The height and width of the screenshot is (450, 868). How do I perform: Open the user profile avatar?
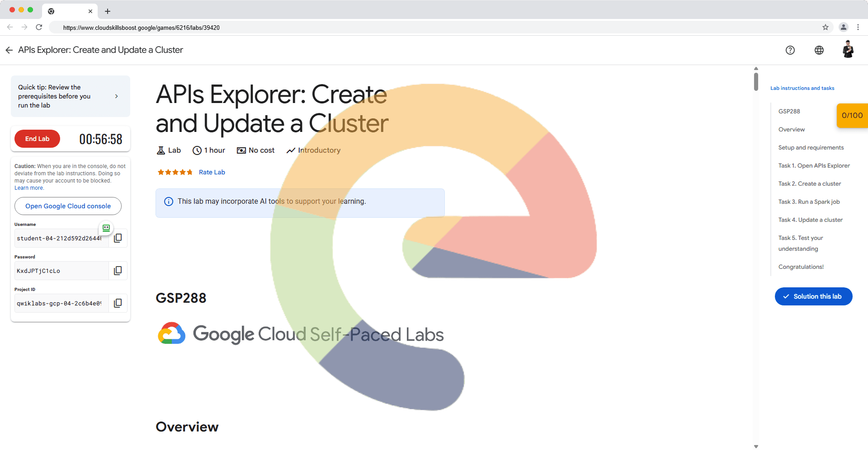(x=848, y=49)
